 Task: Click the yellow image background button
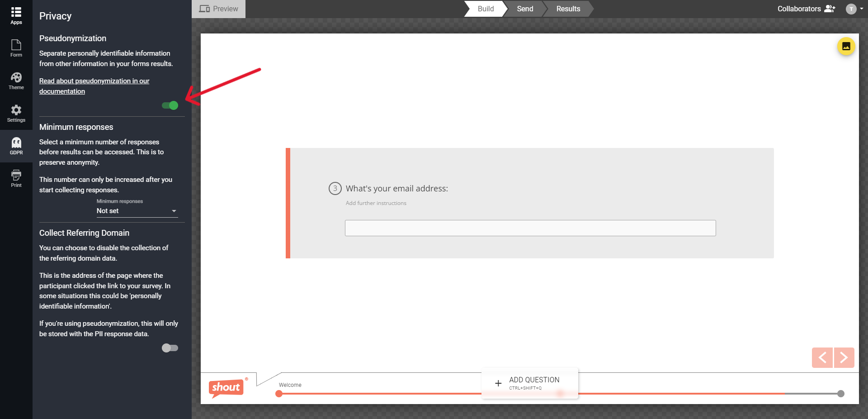coord(846,46)
